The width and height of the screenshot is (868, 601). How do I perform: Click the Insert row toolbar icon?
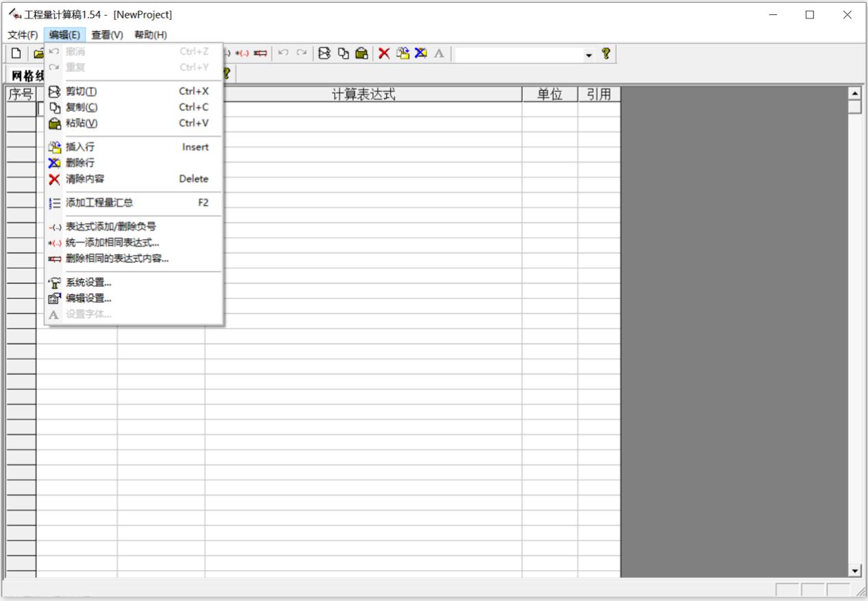click(x=403, y=53)
